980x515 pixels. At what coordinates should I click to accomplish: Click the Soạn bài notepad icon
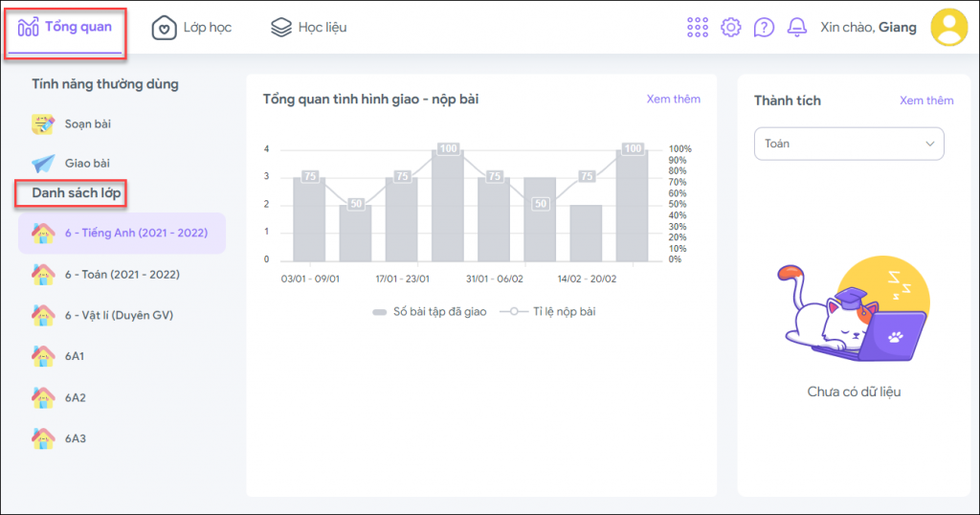click(43, 123)
